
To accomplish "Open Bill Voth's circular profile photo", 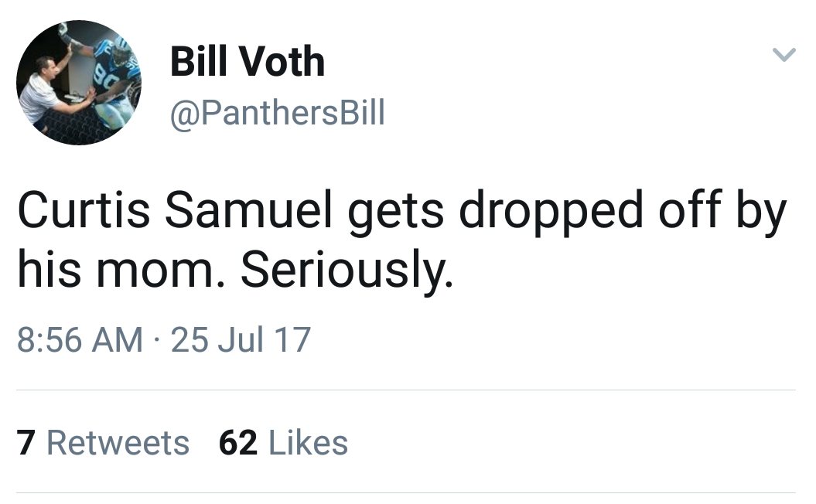I will 79,83.
